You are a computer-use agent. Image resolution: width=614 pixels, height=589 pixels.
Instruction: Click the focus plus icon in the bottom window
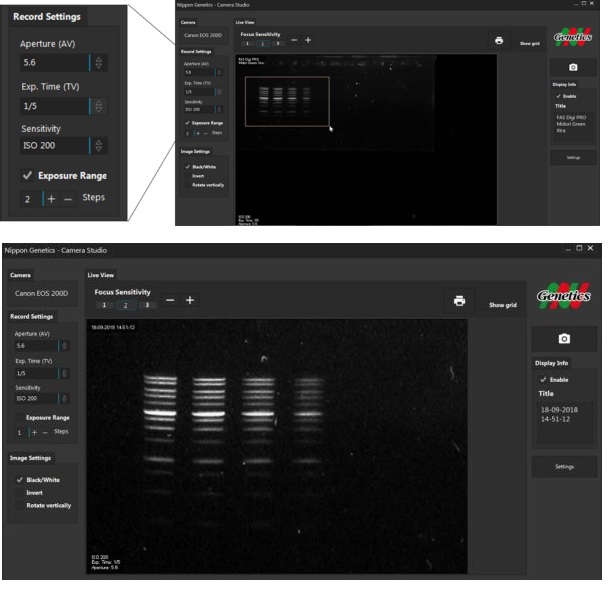[x=190, y=300]
